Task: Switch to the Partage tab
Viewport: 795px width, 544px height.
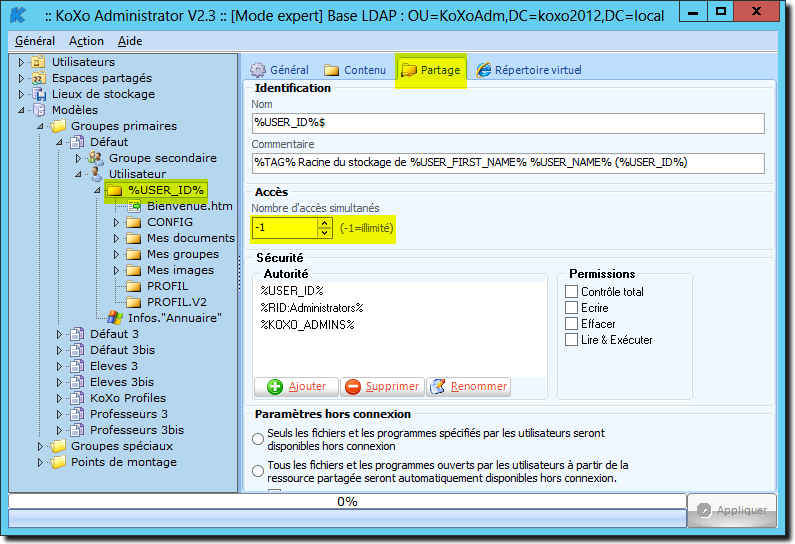Action: 431,70
